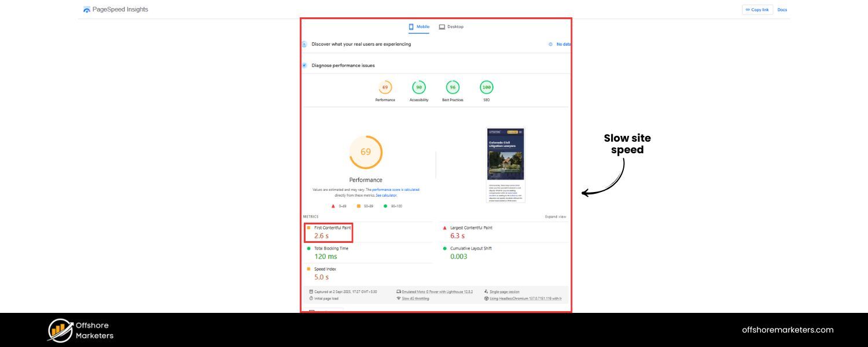
Task: Click the Lighthouse icon beside Diagnose performance issues
Action: (x=304, y=65)
